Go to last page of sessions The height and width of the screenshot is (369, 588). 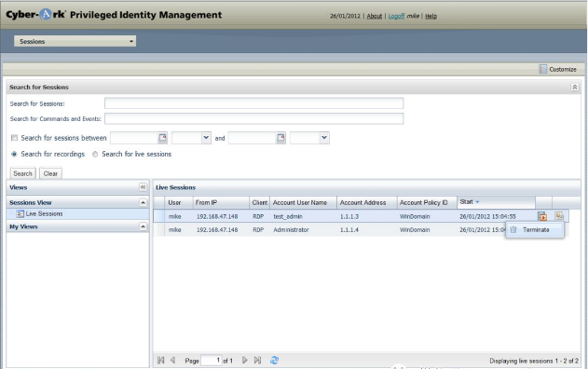[257, 361]
